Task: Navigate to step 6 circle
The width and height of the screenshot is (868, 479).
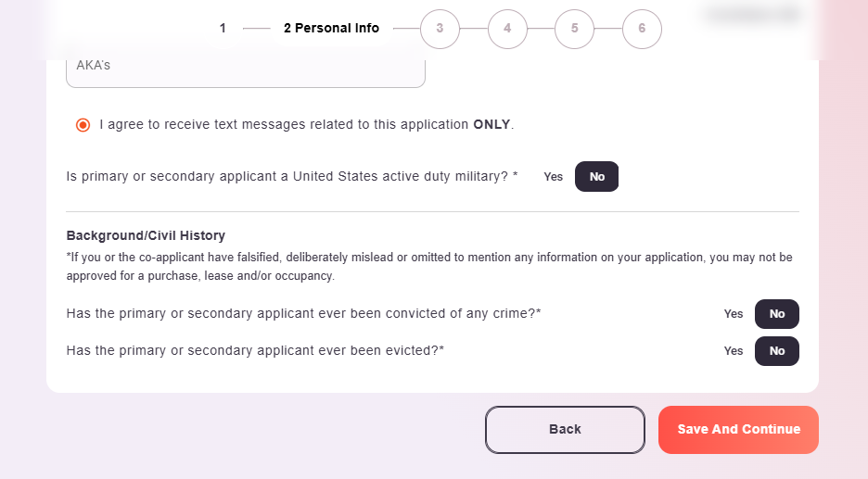Action: (x=642, y=29)
